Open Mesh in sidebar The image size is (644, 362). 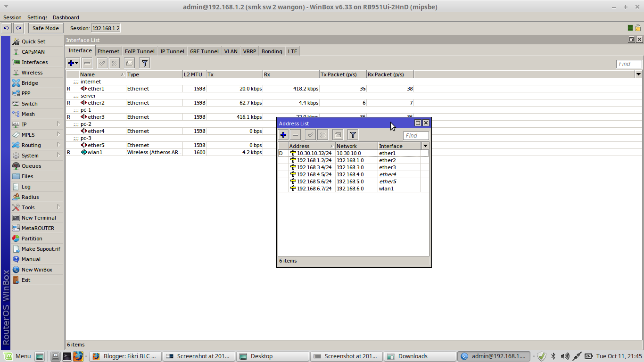[x=37, y=114]
